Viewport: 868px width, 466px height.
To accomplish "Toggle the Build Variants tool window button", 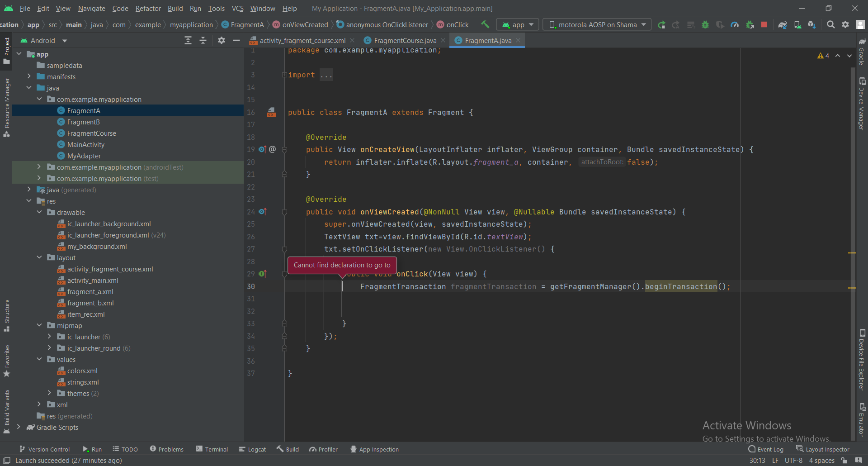I will coord(6,412).
